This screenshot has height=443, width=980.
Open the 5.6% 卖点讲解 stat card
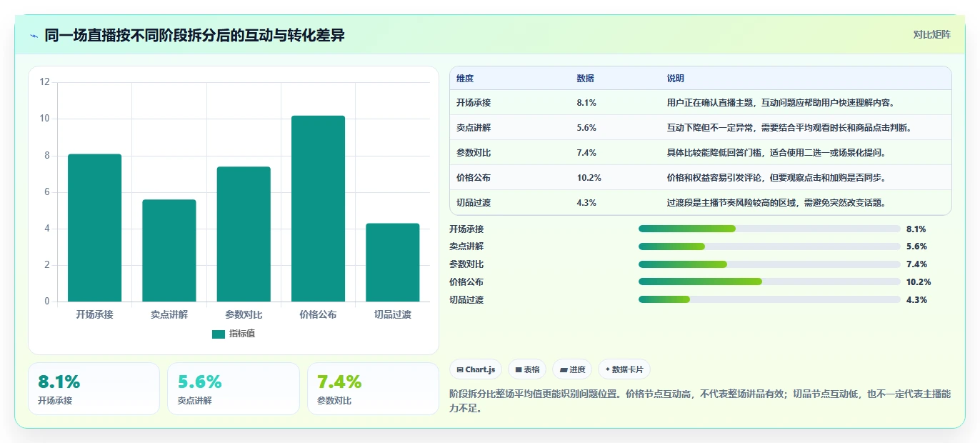(x=234, y=389)
